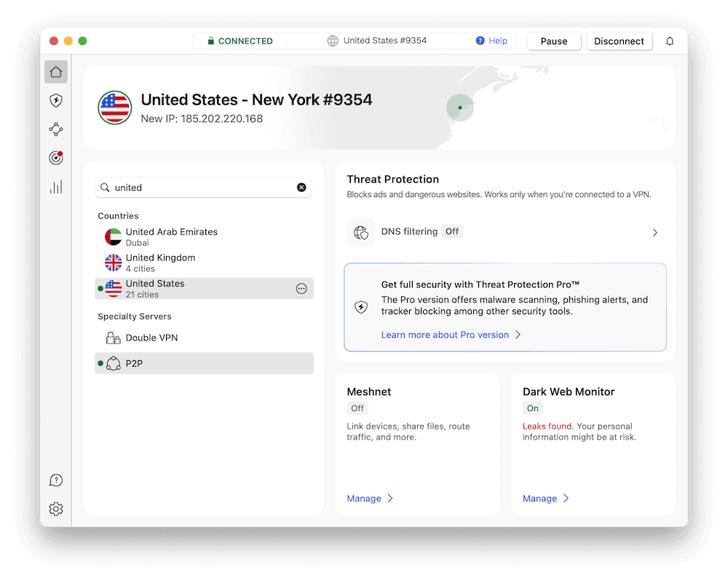
Task: Manage Meshnet settings
Action: (364, 498)
